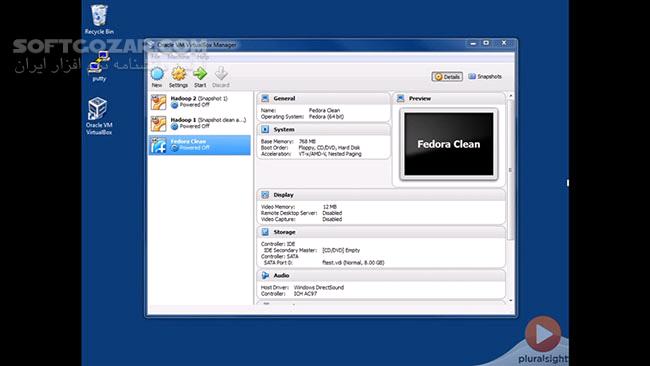Open the Machine menu
The width and height of the screenshot is (650, 366).
(178, 56)
